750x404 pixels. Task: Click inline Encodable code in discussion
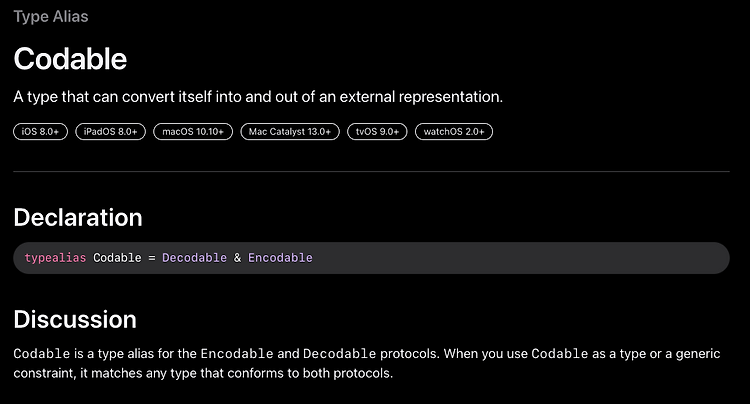[x=237, y=354]
